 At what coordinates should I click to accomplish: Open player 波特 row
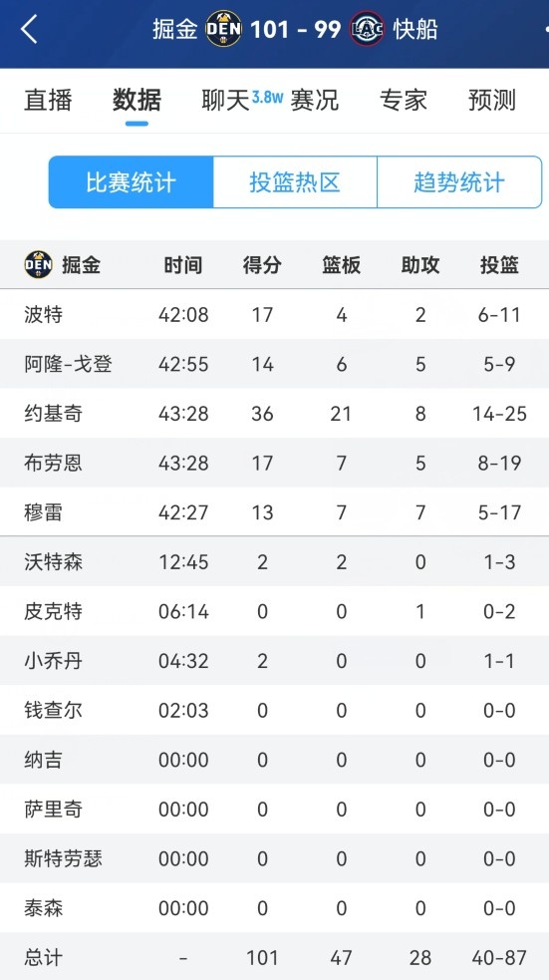(274, 314)
